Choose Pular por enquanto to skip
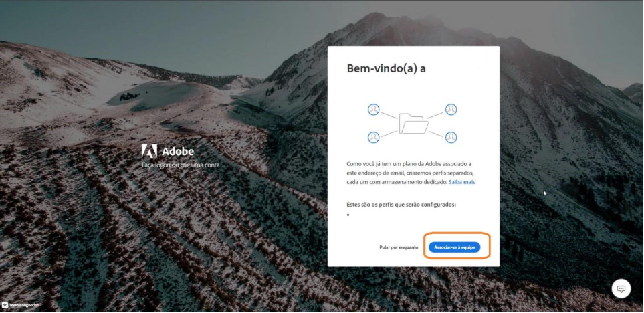644x313 pixels. [x=399, y=247]
